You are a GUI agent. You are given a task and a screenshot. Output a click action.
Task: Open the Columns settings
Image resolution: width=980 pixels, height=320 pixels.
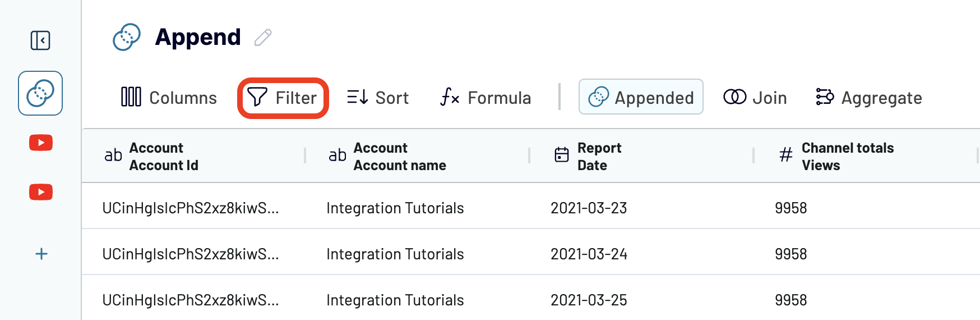169,97
